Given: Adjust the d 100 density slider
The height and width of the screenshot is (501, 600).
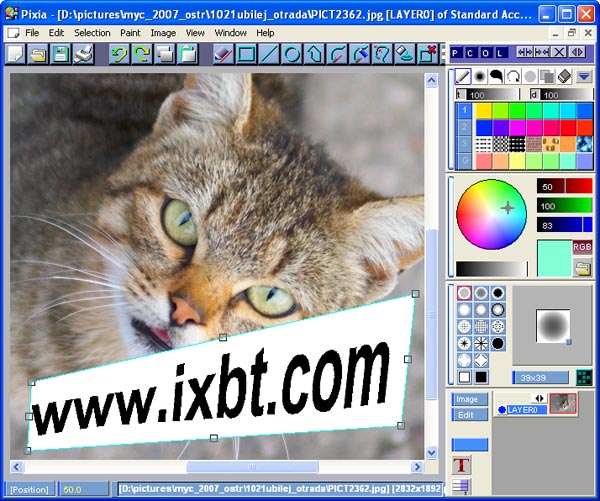Looking at the screenshot, I should [x=562, y=95].
